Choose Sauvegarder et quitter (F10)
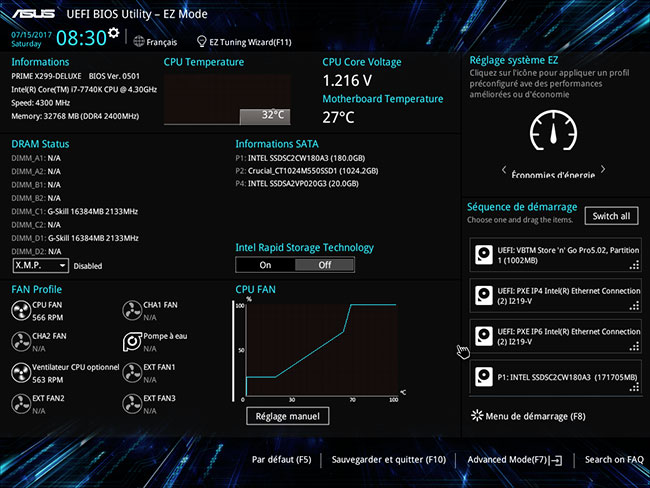The image size is (650, 488). pos(388,460)
